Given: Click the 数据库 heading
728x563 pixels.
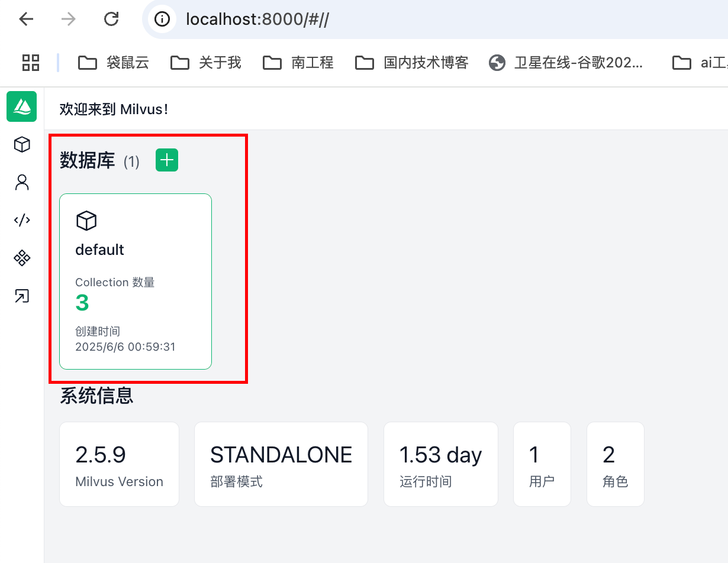Looking at the screenshot, I should (x=88, y=160).
